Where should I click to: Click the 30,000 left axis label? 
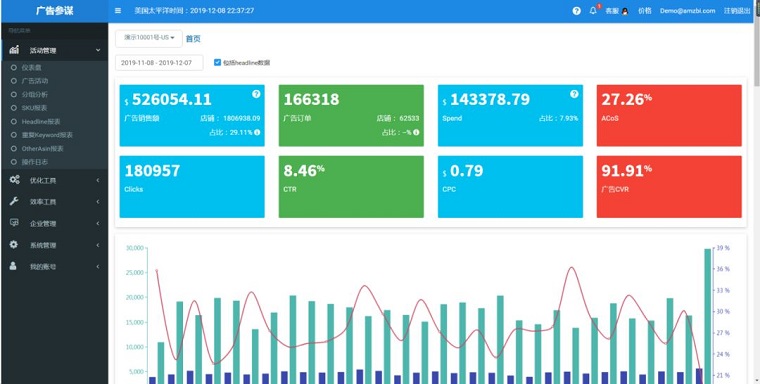pyautogui.click(x=134, y=248)
